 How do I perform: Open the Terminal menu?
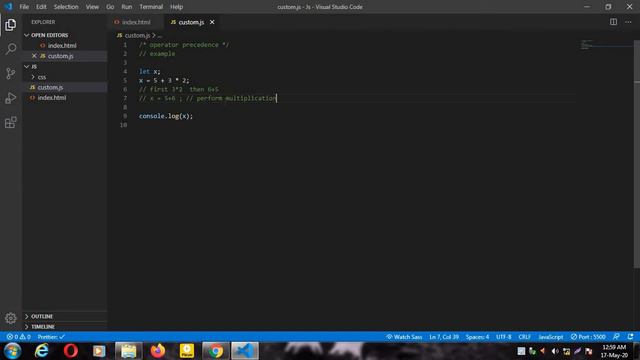pyautogui.click(x=151, y=7)
